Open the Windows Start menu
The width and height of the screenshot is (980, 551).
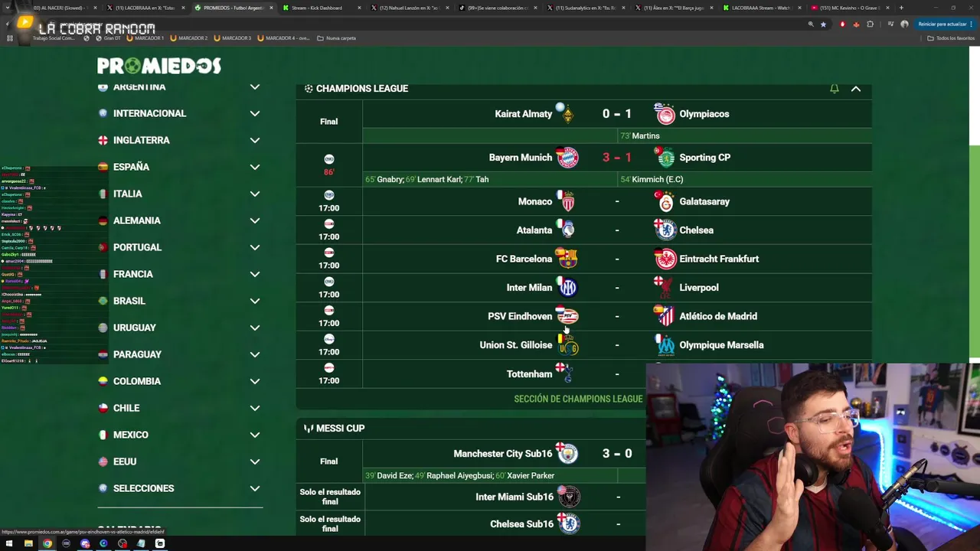pos(10,543)
